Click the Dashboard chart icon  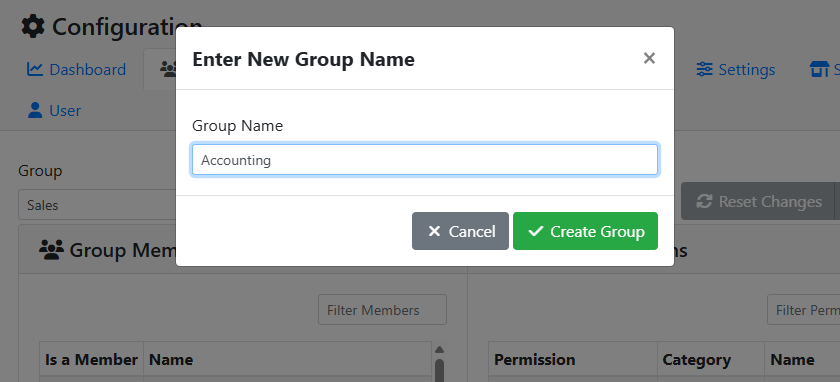pyautogui.click(x=35, y=70)
